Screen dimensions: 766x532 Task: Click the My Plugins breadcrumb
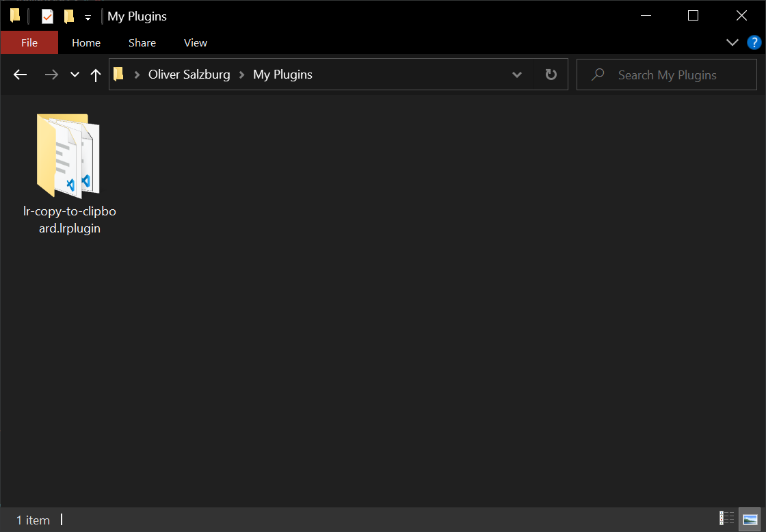click(282, 75)
